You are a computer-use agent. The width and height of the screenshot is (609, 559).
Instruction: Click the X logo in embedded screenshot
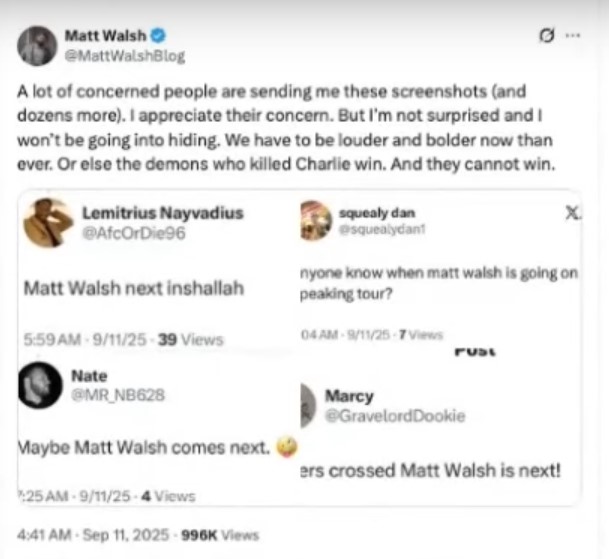[572, 212]
